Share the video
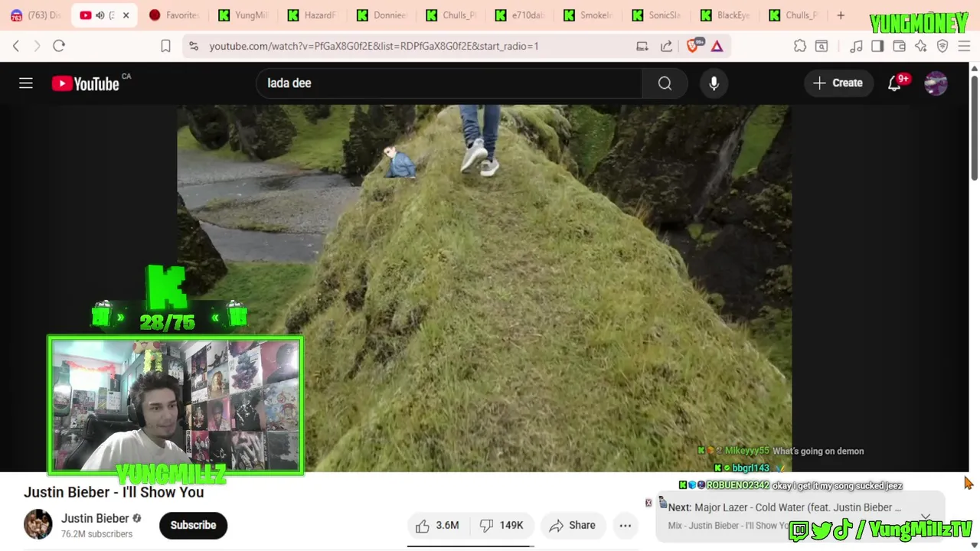This screenshot has width=980, height=551. (x=573, y=525)
